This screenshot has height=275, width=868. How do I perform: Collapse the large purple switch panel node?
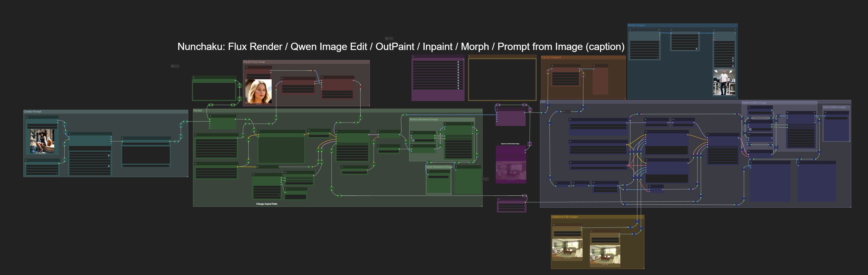pos(413,57)
